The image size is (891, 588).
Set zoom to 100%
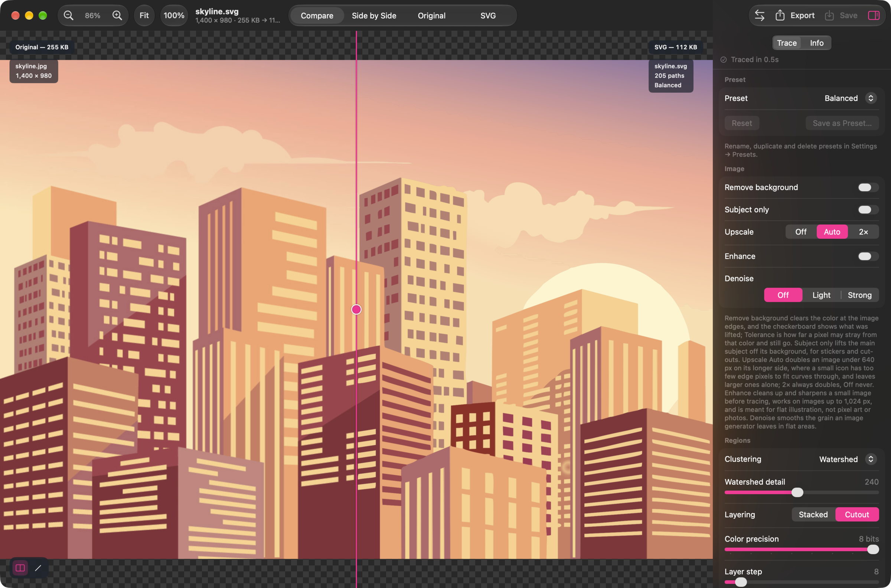coord(174,15)
